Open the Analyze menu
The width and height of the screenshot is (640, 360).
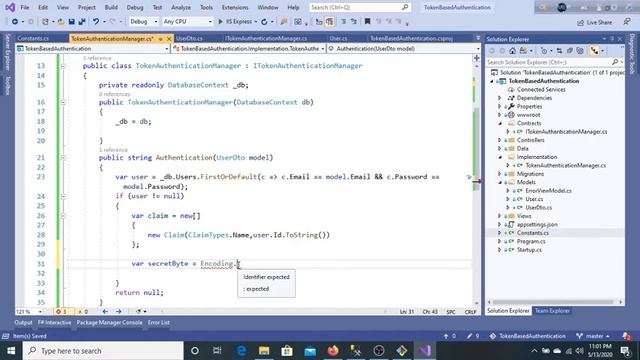pos(181,7)
